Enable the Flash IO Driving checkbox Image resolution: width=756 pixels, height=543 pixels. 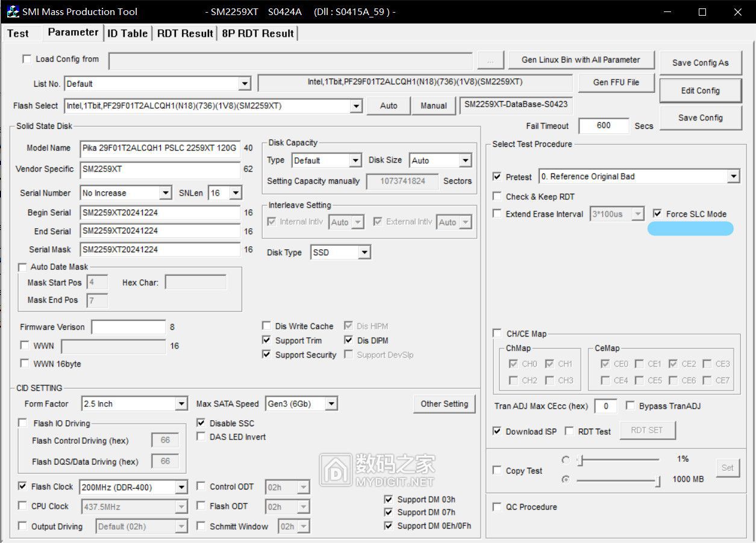click(22, 423)
